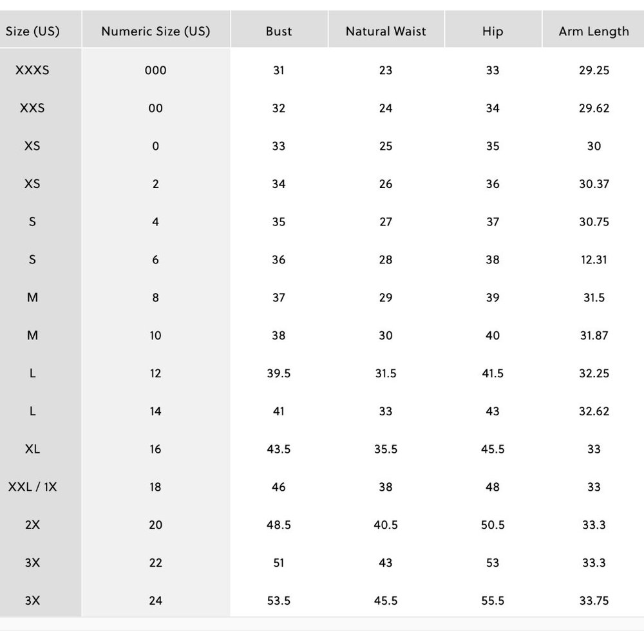Select the Bust column header
644x644 pixels.
[279, 31]
